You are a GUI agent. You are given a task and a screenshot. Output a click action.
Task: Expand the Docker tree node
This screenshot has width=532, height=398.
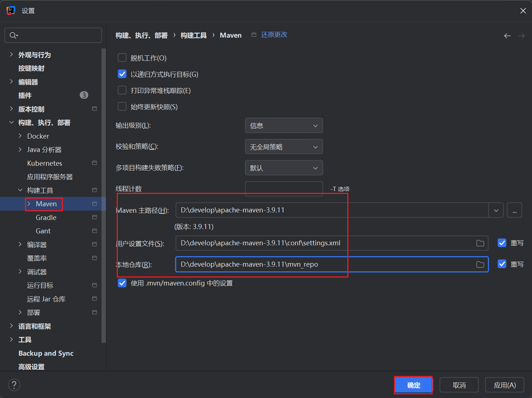(20, 136)
